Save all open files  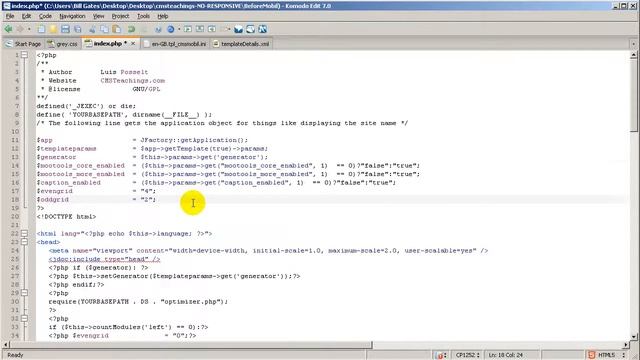(78, 29)
